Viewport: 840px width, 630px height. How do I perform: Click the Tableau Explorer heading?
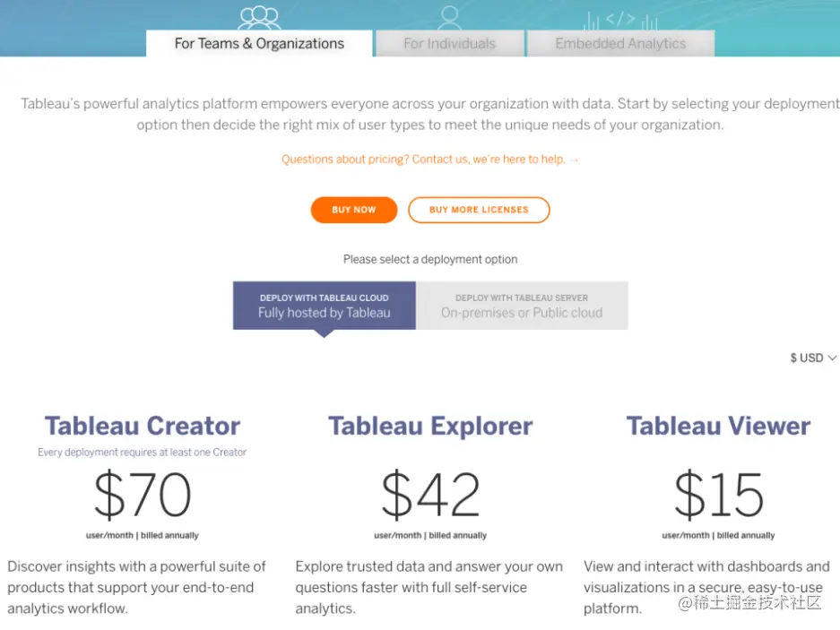[x=430, y=426]
